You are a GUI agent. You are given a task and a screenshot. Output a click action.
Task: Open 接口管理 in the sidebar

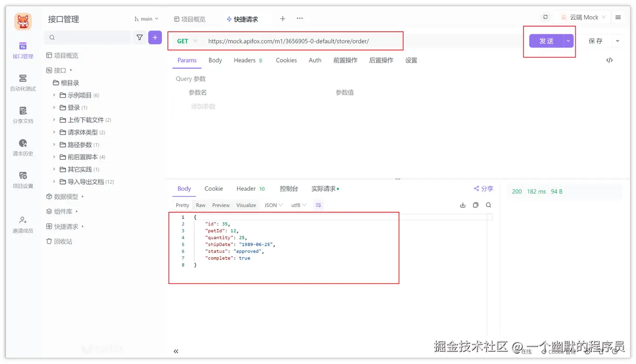(23, 50)
